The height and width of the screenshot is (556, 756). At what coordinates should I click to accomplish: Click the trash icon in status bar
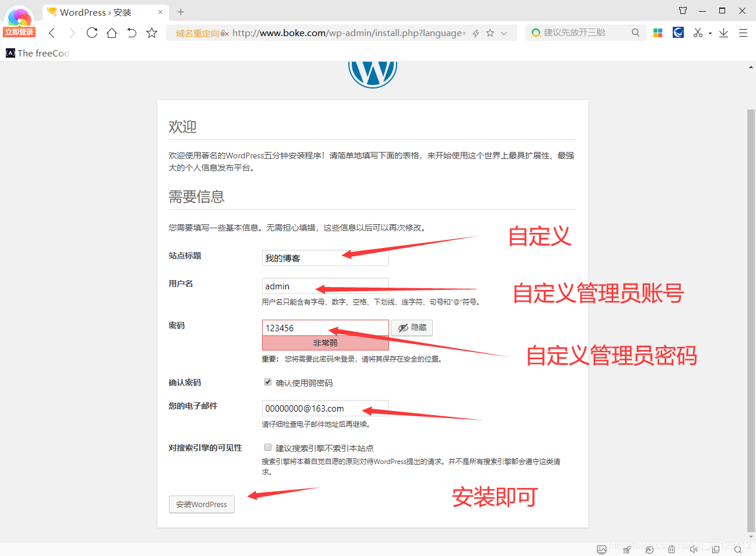click(x=672, y=549)
